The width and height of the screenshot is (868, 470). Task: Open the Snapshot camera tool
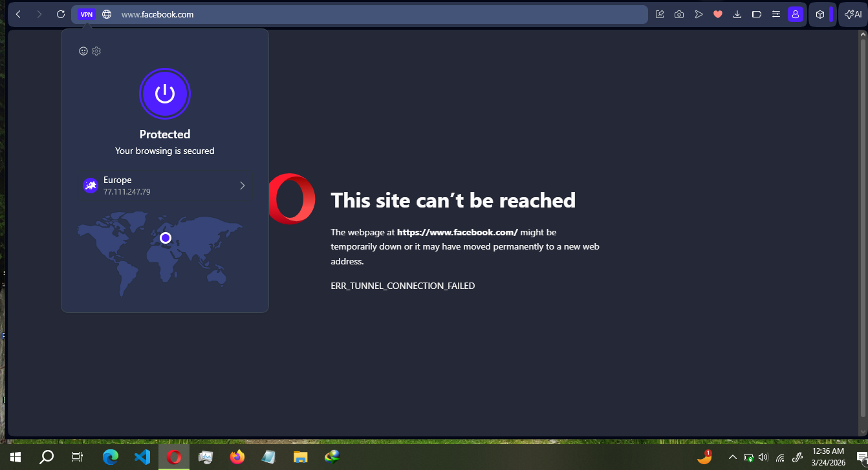coord(678,14)
